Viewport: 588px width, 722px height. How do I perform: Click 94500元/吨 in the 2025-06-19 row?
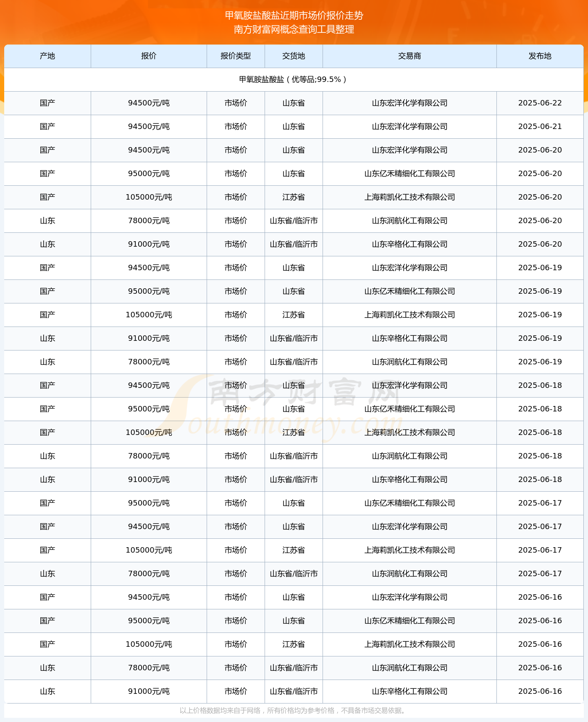pyautogui.click(x=149, y=268)
